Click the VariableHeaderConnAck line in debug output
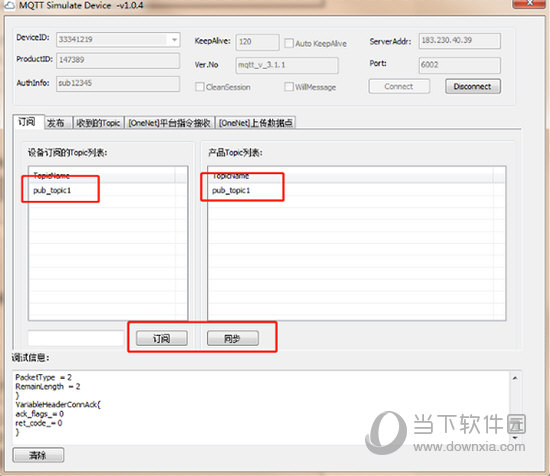 coord(58,404)
